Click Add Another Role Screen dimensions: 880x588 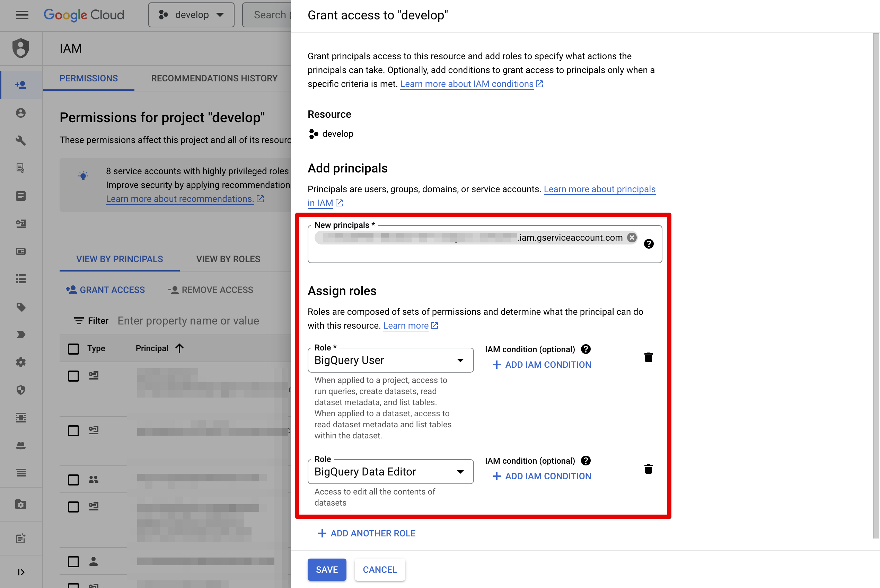coord(367,533)
